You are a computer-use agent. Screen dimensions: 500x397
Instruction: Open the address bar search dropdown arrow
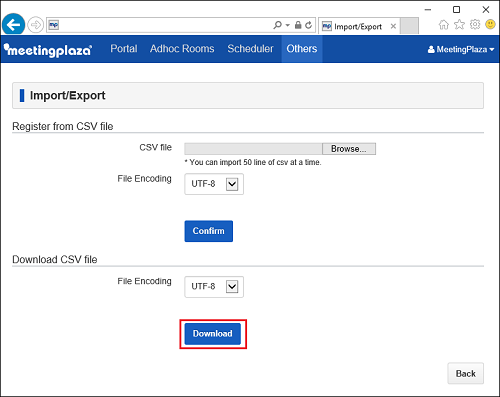pos(288,25)
